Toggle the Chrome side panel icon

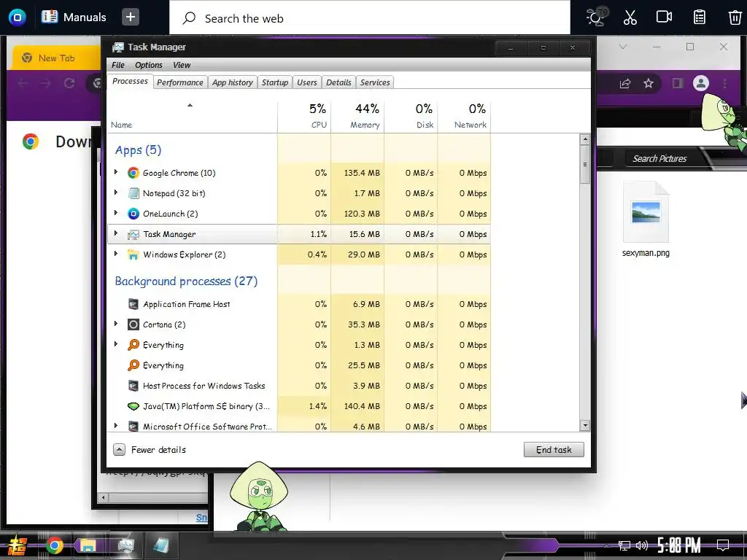[678, 83]
